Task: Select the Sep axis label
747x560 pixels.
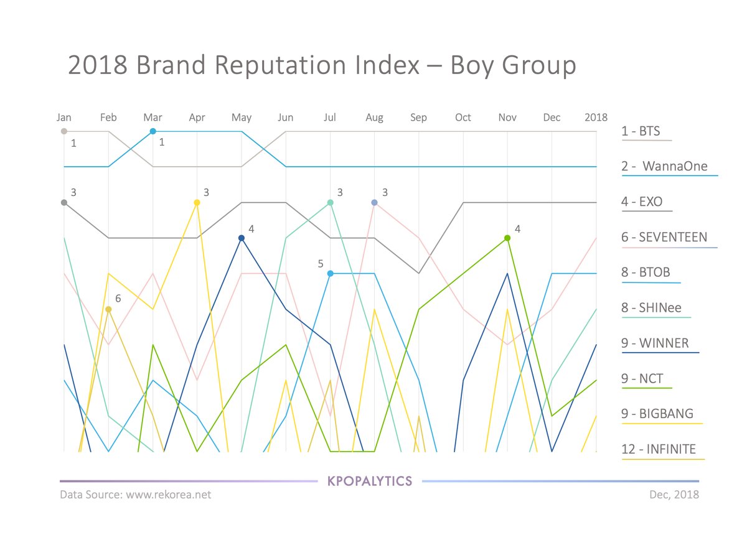Action: click(418, 118)
